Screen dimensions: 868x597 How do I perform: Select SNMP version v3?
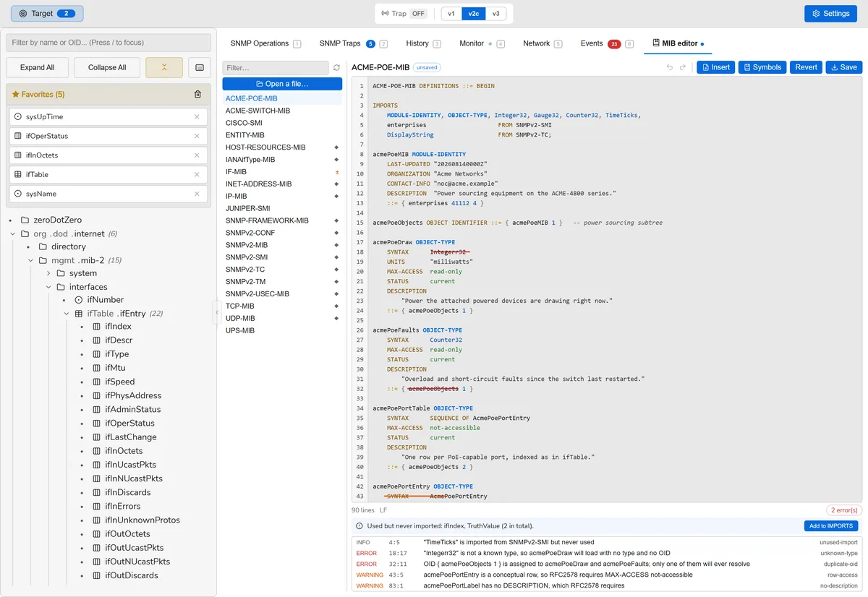click(496, 14)
